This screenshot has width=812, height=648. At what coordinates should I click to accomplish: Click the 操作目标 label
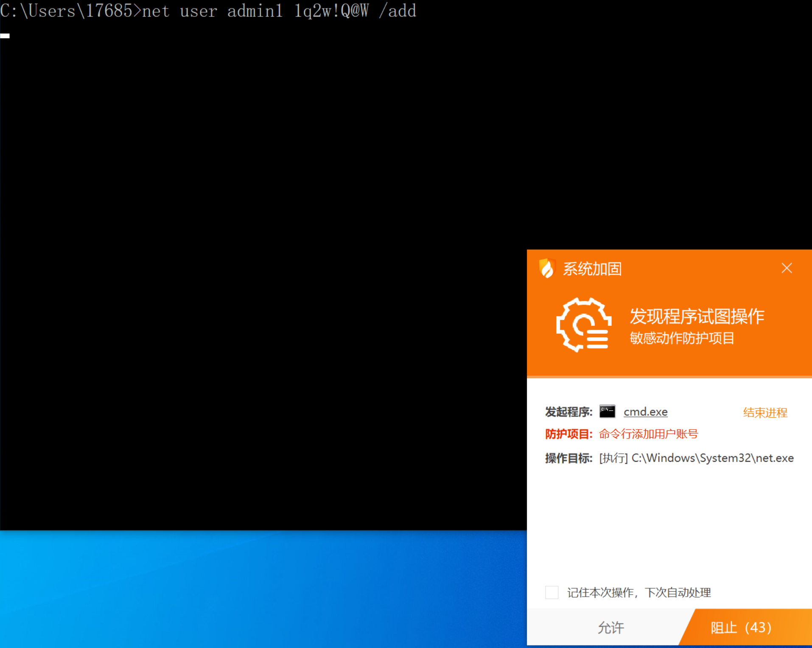[568, 458]
